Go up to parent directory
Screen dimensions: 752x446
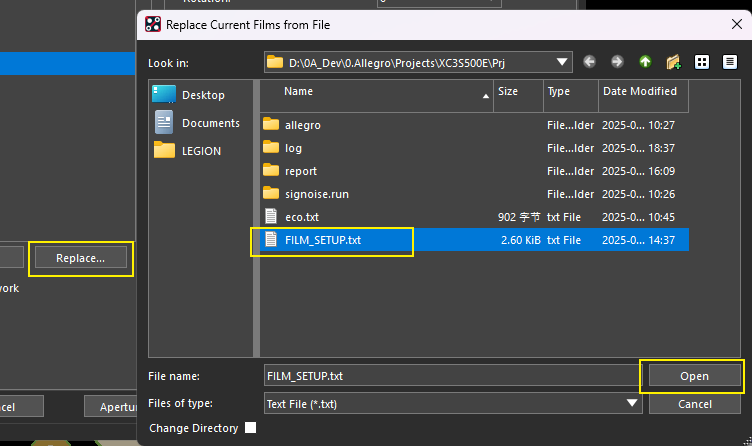[645, 62]
